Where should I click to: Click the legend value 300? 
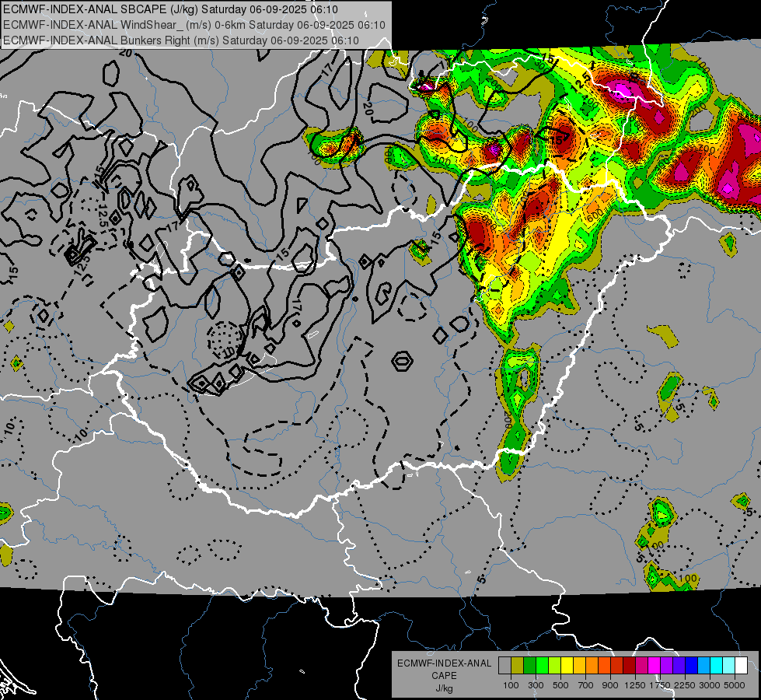click(536, 685)
